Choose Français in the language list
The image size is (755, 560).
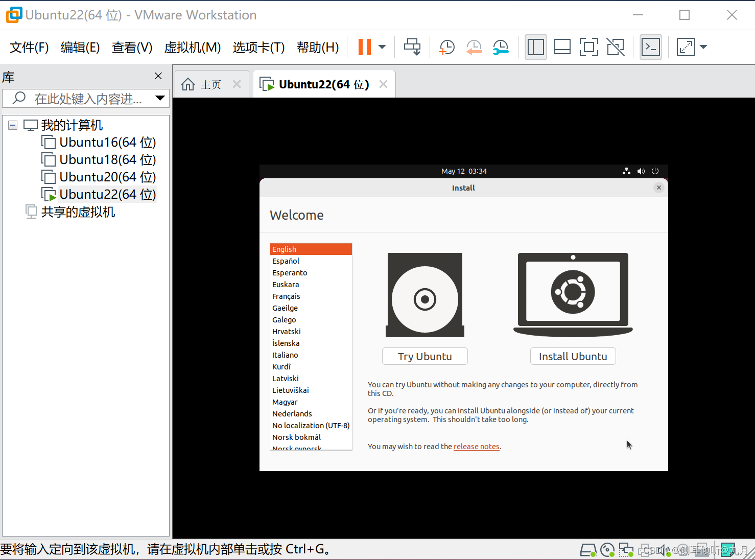[311, 296]
